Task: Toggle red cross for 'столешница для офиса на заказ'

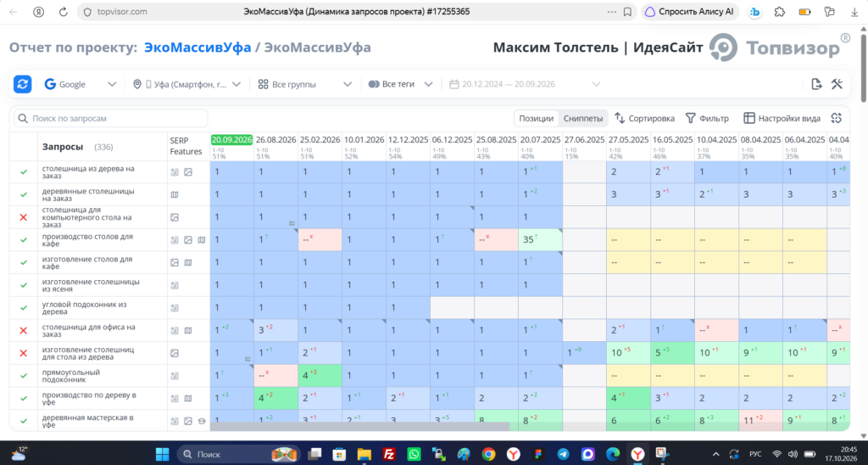Action: pyautogui.click(x=23, y=330)
